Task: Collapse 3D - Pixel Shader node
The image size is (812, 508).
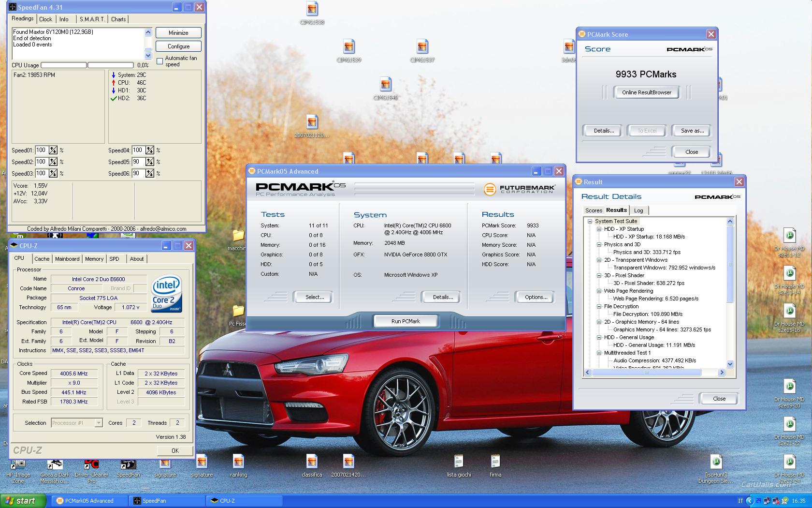Action: coord(599,275)
